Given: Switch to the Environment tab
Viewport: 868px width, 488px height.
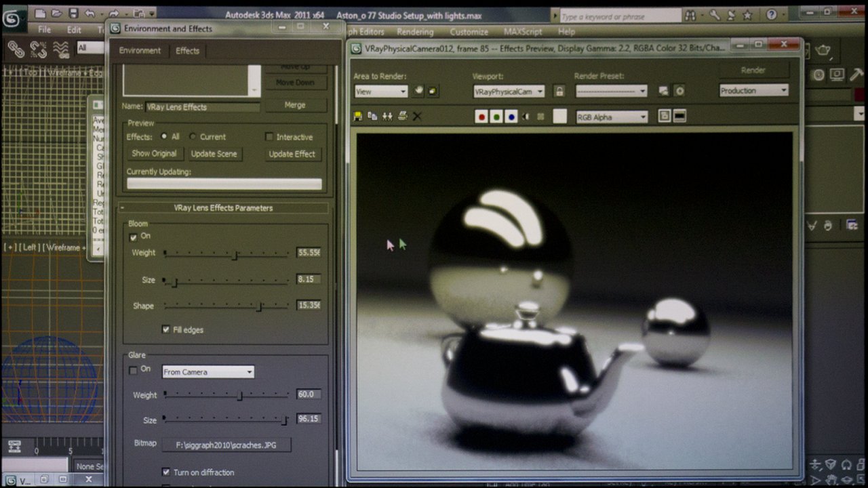Looking at the screenshot, I should (140, 51).
